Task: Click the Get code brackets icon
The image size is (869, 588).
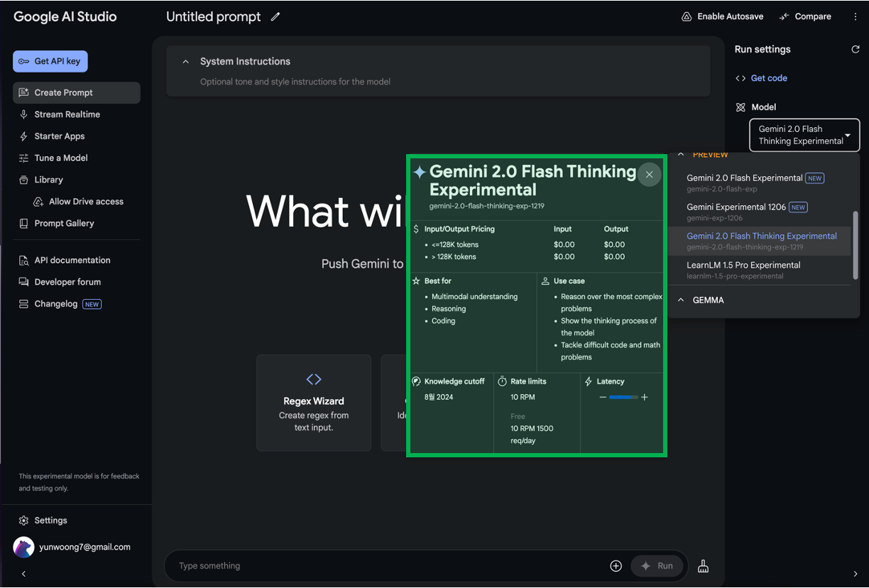Action: pos(740,78)
